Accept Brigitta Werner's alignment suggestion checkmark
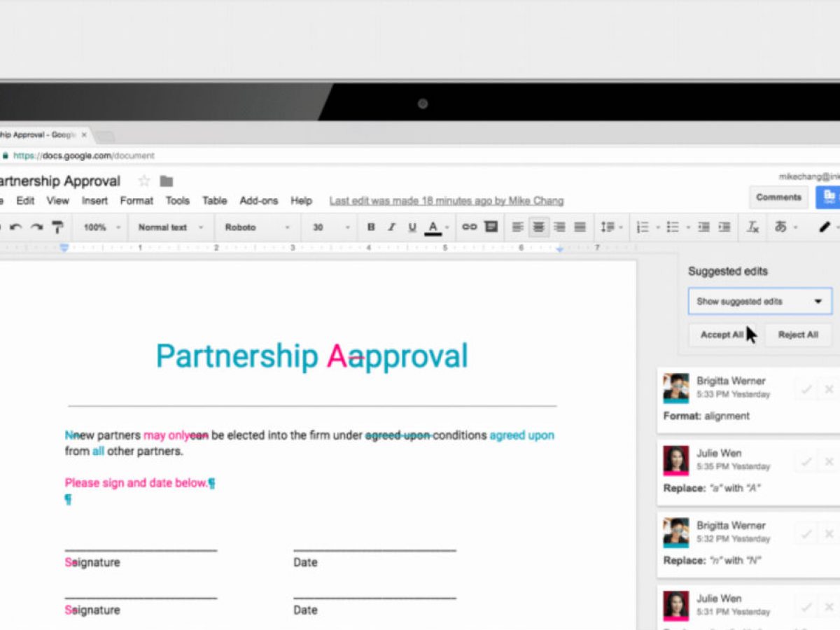 806,389
